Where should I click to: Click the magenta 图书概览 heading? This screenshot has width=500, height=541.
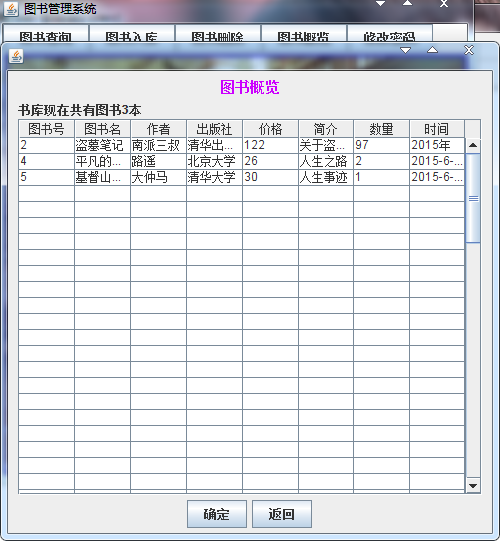(x=250, y=87)
